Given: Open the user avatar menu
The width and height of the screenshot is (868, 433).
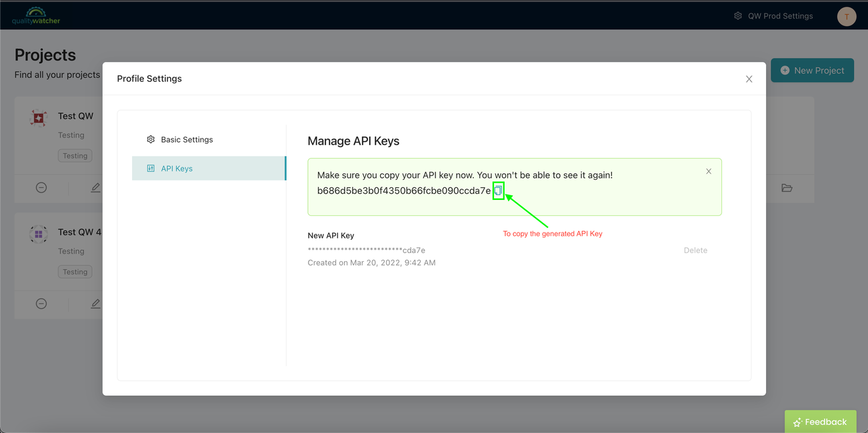Looking at the screenshot, I should pos(847,17).
